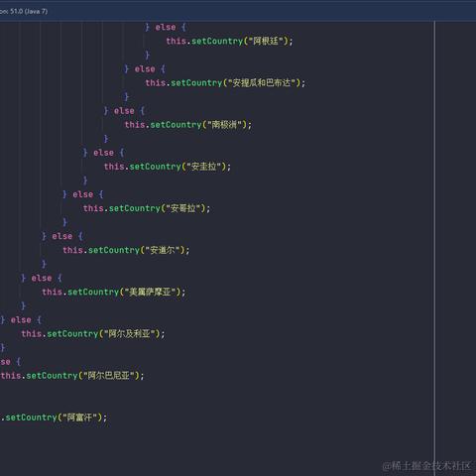The height and width of the screenshot is (476, 476).
Task: Click the "阿富汗" setCountry line
Action: click(x=54, y=417)
